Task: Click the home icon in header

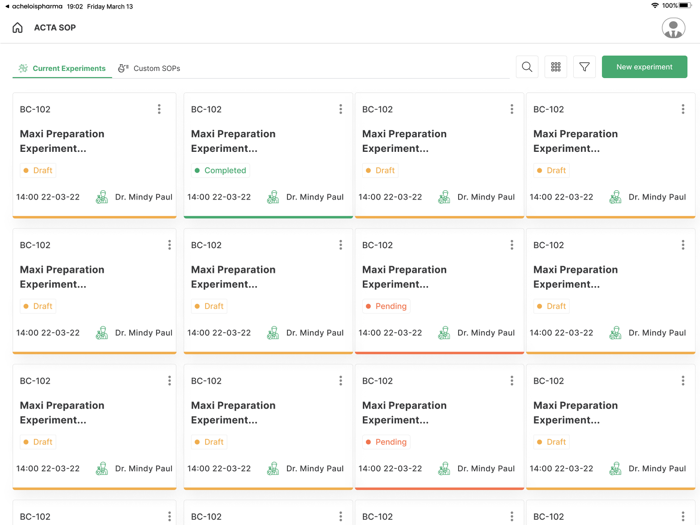Action: pos(17,28)
